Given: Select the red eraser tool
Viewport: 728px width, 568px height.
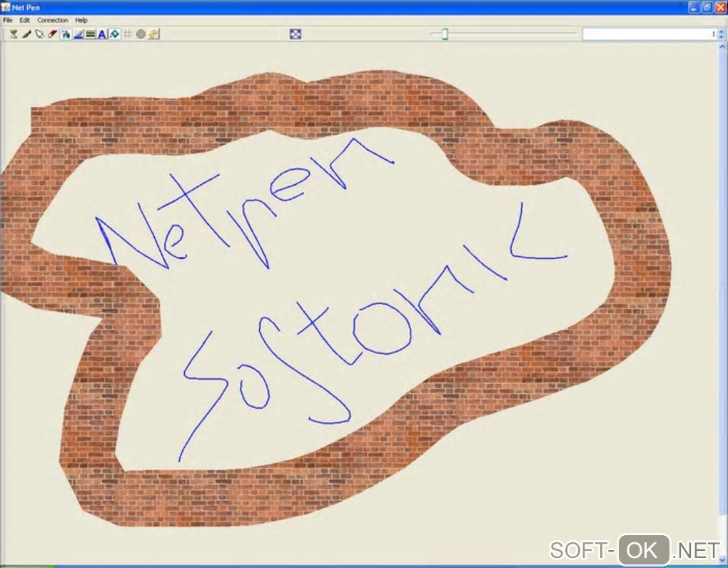Looking at the screenshot, I should click(53, 34).
